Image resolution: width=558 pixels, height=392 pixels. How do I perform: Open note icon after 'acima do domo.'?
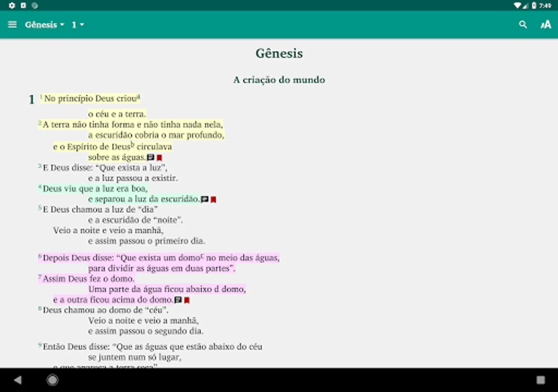(x=178, y=300)
